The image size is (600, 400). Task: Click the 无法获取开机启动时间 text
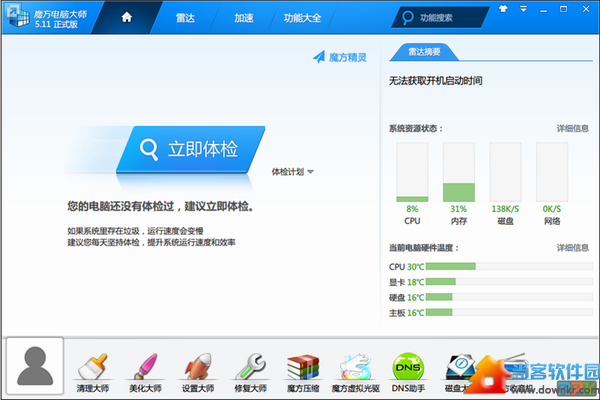point(435,81)
